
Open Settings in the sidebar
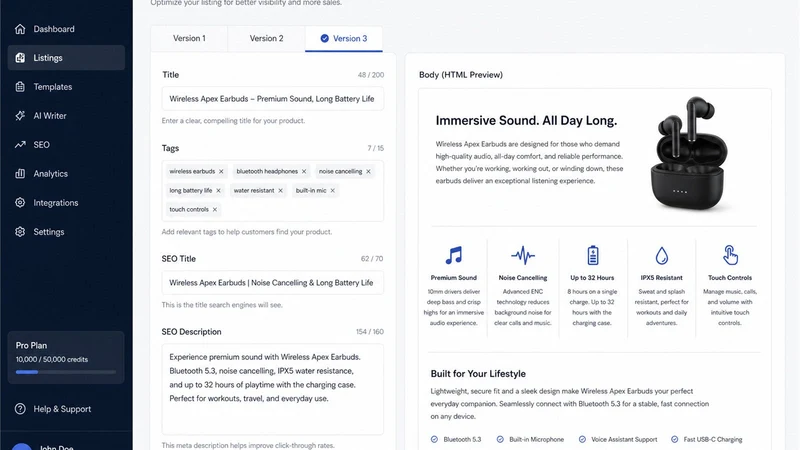pyautogui.click(x=66, y=232)
